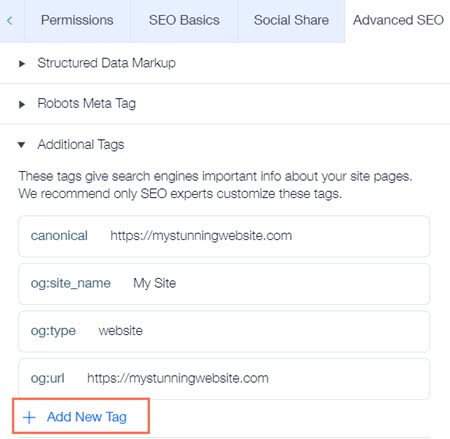Click the Robots Meta Tag heading text
The image size is (450, 439).
pos(86,104)
